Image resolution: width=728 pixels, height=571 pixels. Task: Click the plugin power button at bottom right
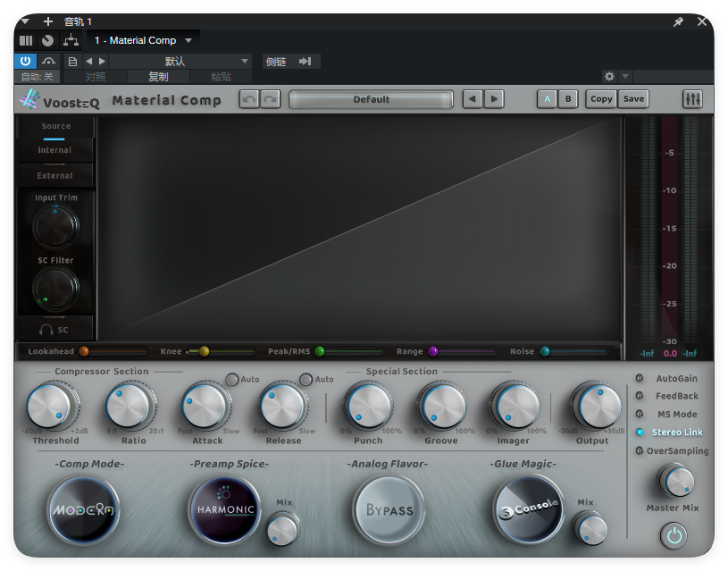click(x=674, y=535)
